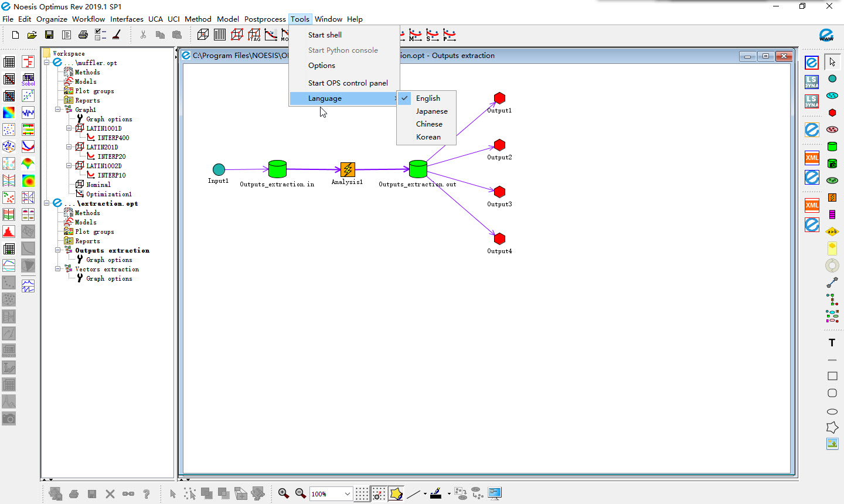
Task: Open the zoom percentage dropdown
Action: tap(347, 494)
